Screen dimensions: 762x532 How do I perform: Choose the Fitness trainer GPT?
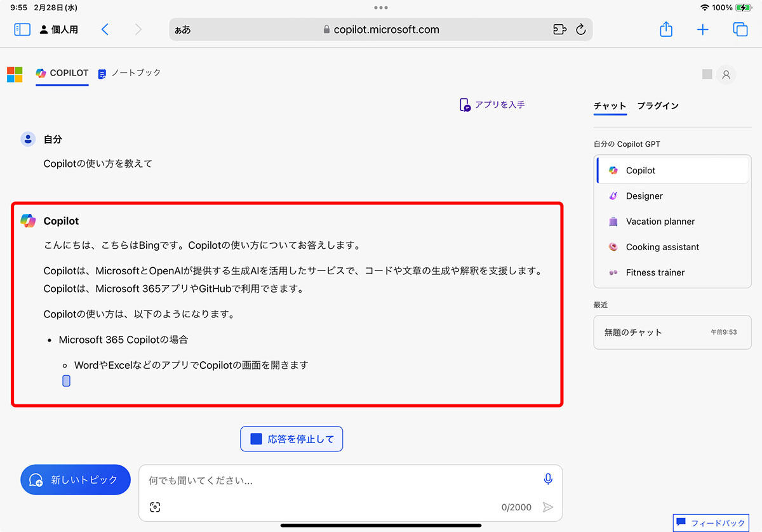point(673,272)
